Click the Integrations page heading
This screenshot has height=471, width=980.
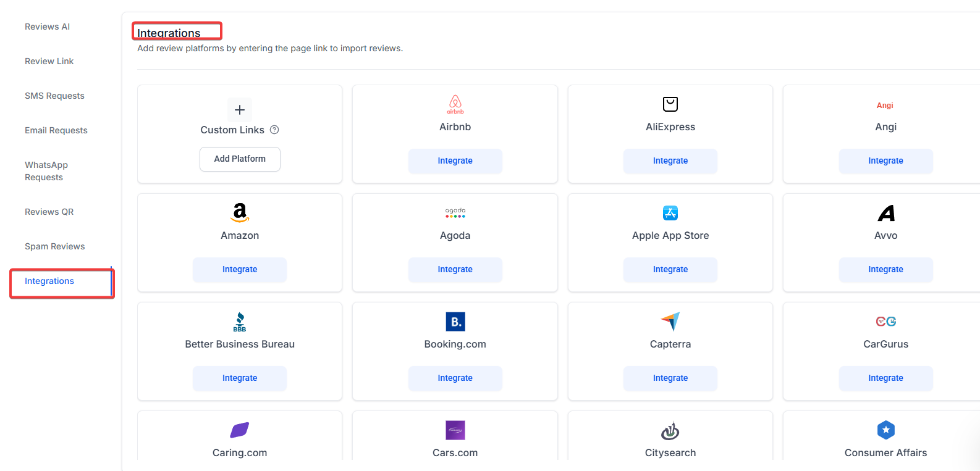click(x=169, y=33)
